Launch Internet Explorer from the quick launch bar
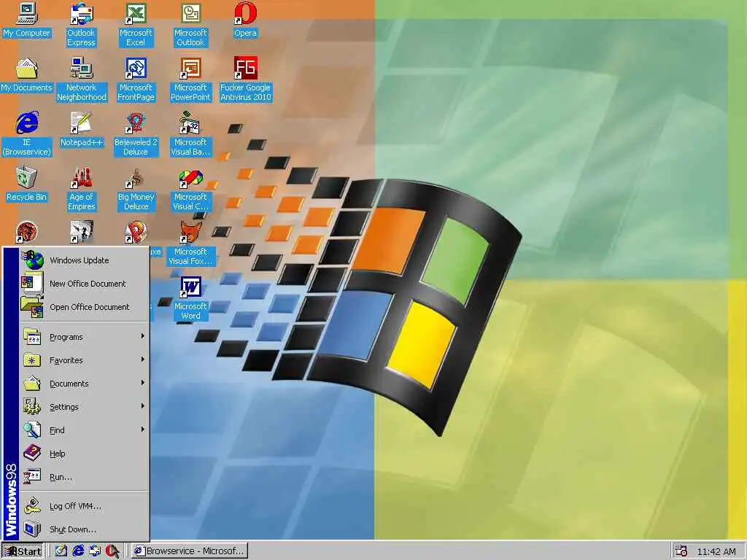Image resolution: width=747 pixels, height=560 pixels. (77, 551)
